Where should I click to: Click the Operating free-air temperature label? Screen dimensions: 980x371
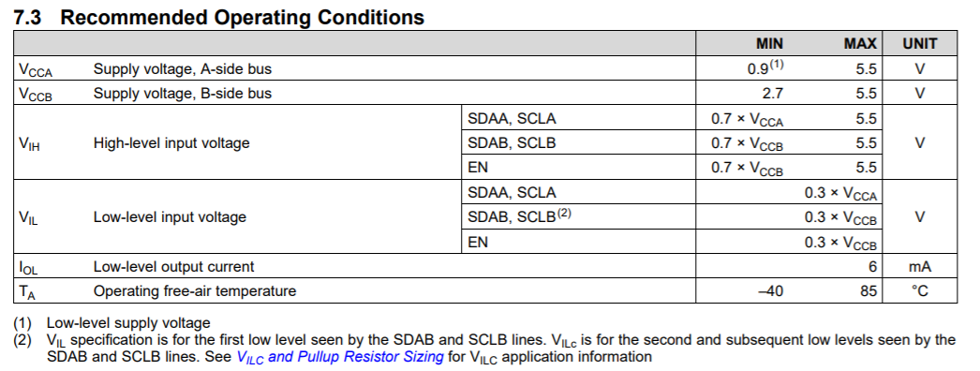[x=194, y=291]
